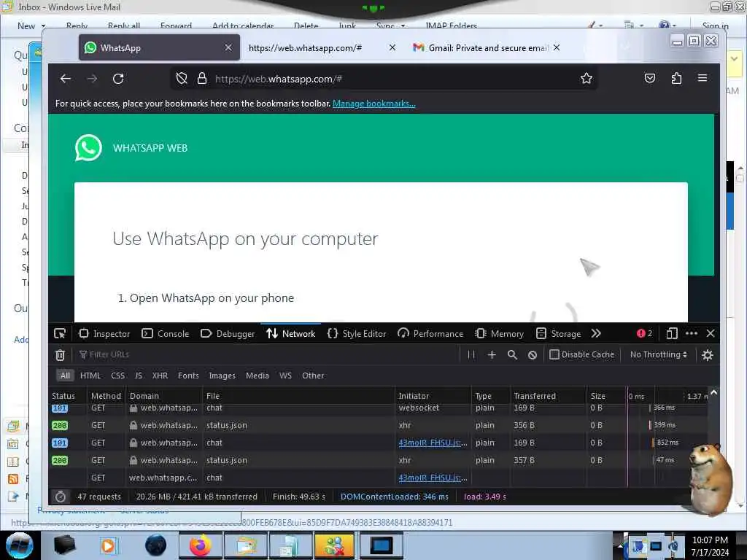Click IMAP Folders in Windows Live Mail
747x560 pixels.
click(x=451, y=26)
